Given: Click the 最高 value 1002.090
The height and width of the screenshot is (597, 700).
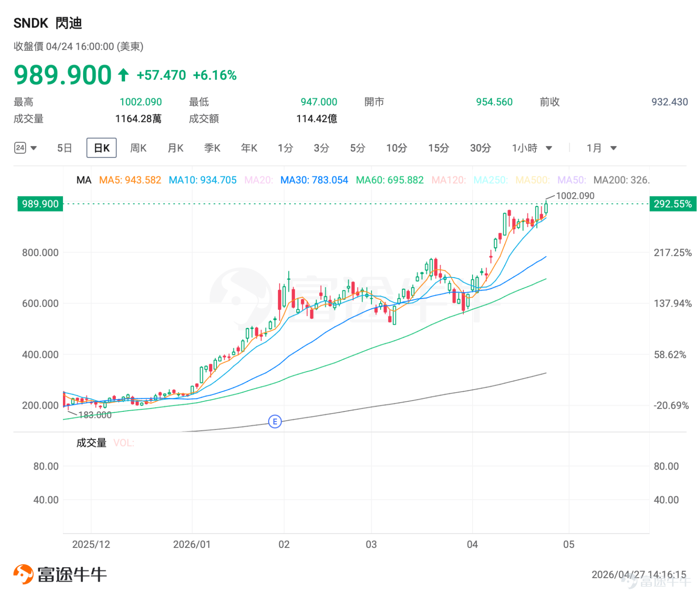Looking at the screenshot, I should click(x=141, y=102).
